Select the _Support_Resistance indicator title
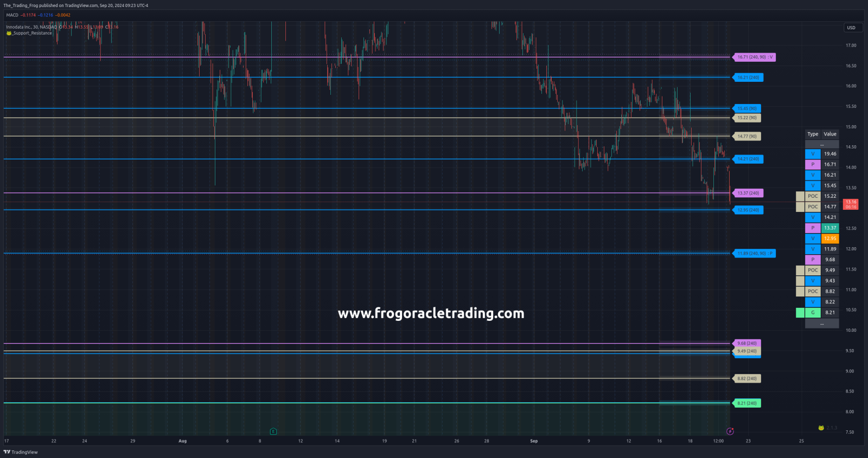Viewport: 868px width, 458px height. (x=33, y=33)
